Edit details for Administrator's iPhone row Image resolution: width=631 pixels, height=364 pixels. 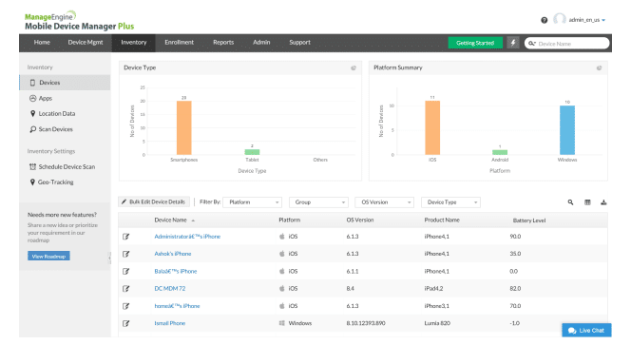pyautogui.click(x=126, y=237)
